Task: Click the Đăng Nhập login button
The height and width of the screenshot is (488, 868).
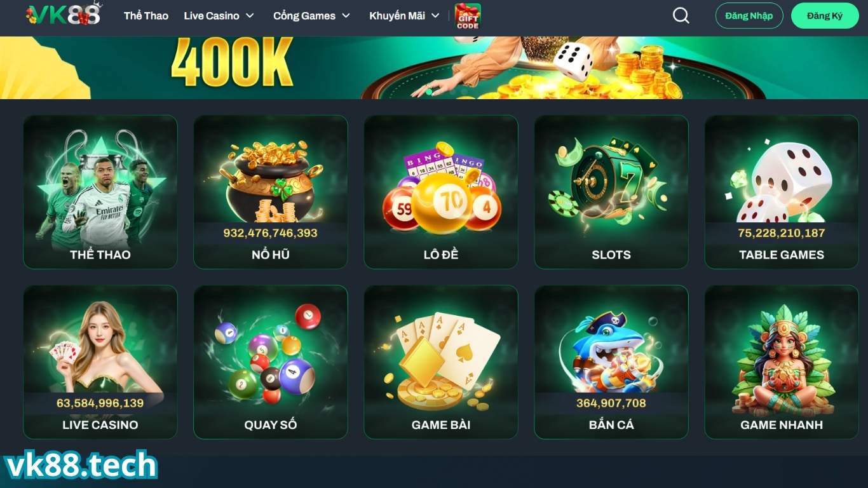Action: (749, 16)
